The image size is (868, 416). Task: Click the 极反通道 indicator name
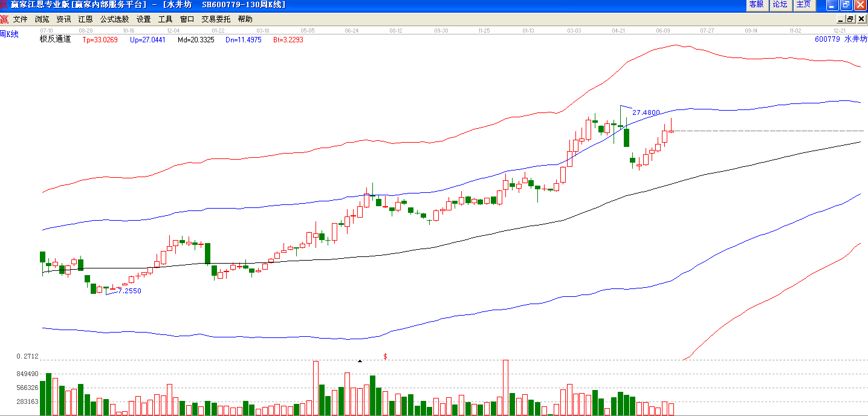click(x=55, y=39)
